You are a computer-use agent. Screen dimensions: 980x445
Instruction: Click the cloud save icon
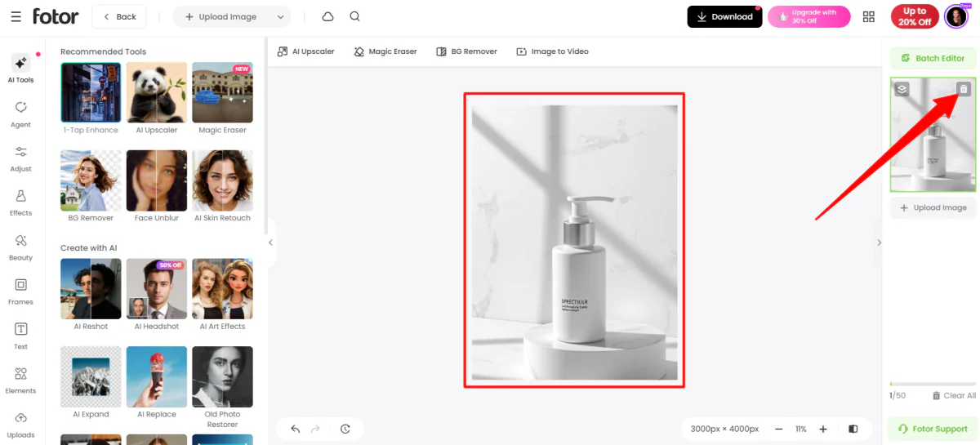(327, 16)
